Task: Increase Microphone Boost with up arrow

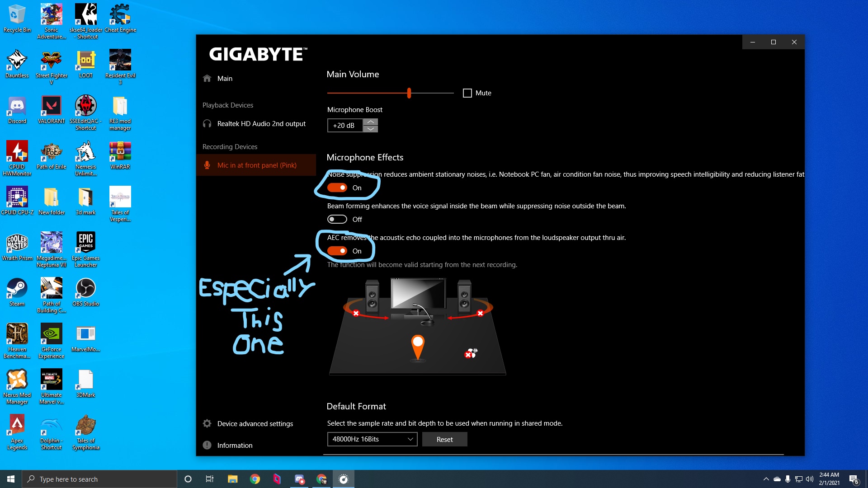Action: pos(371,122)
